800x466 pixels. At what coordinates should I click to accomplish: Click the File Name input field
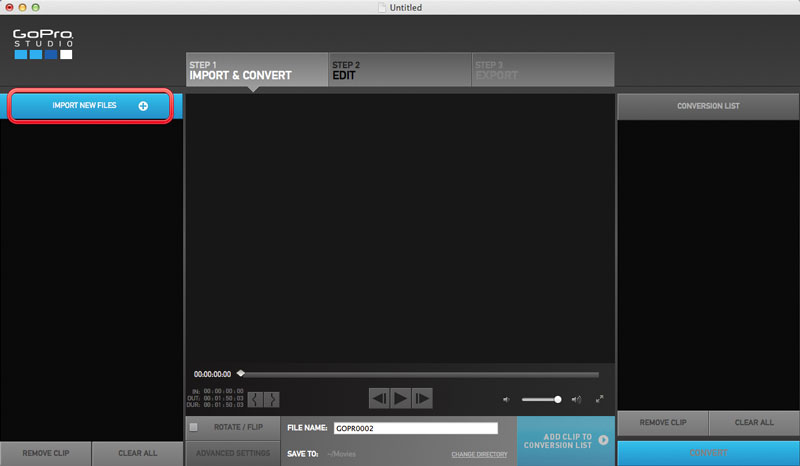click(x=414, y=428)
